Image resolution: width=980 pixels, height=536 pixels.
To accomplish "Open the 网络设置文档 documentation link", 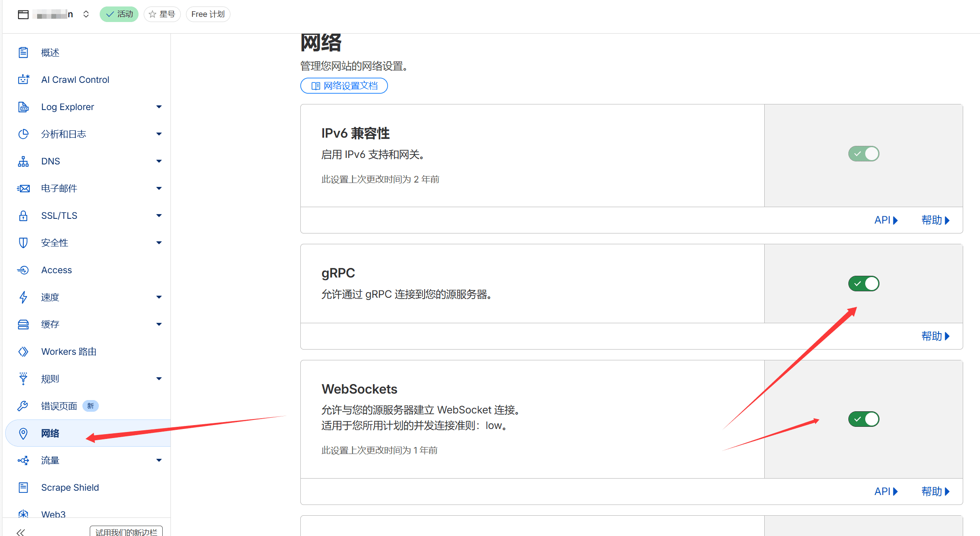I will coord(344,86).
